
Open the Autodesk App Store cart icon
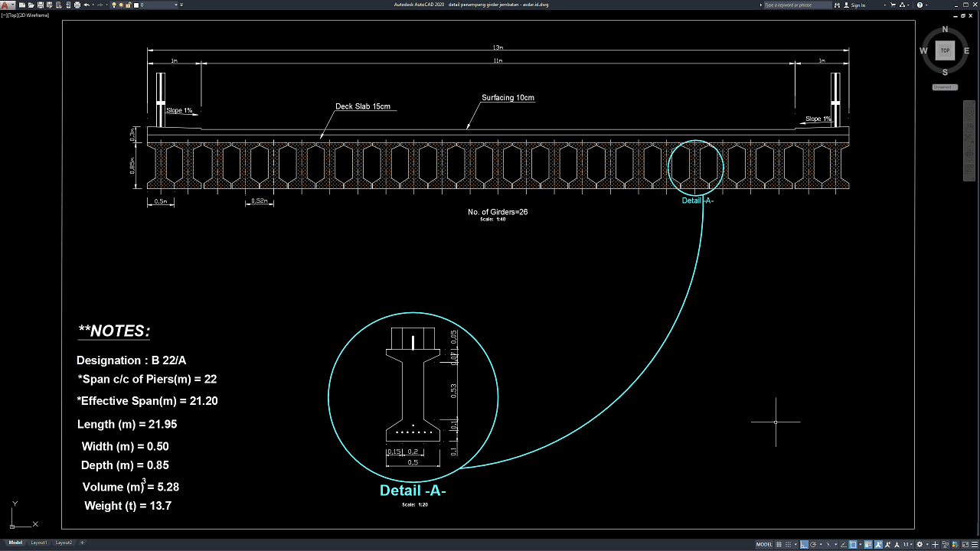(x=891, y=5)
